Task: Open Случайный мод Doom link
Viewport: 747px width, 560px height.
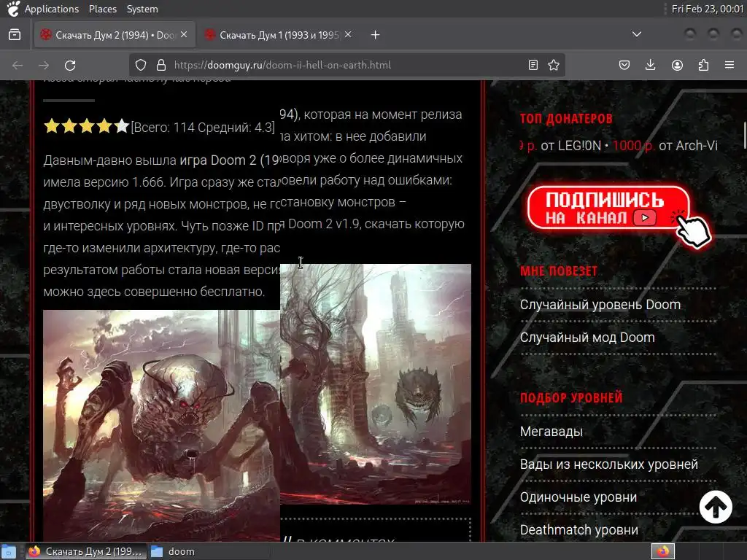Action: pyautogui.click(x=587, y=338)
